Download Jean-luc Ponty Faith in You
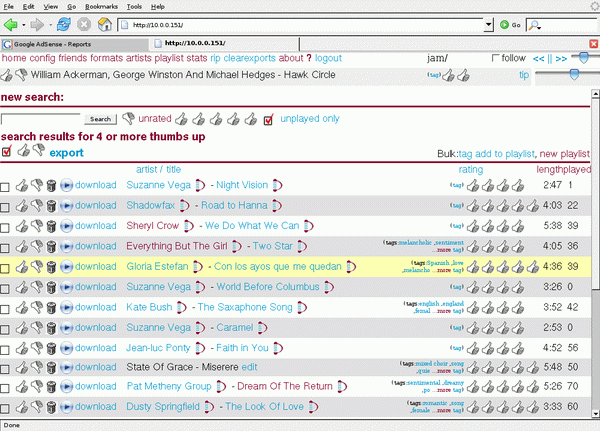This screenshot has width=600, height=431. click(96, 348)
